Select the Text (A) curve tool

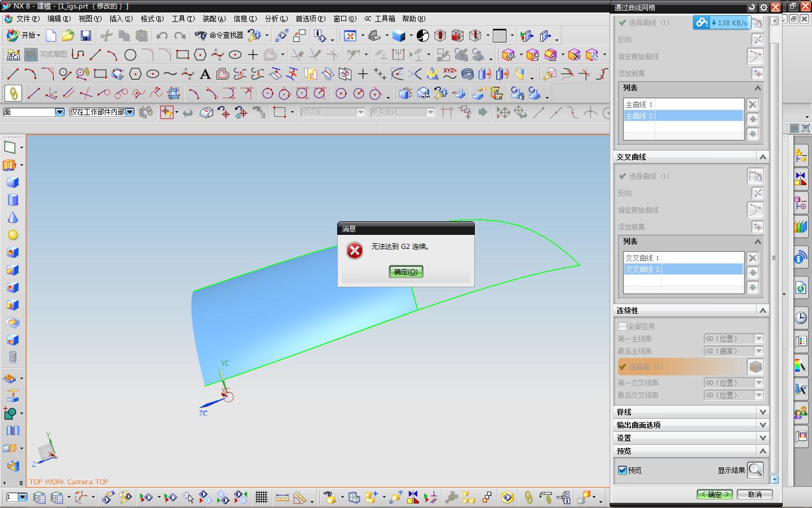pyautogui.click(x=205, y=74)
